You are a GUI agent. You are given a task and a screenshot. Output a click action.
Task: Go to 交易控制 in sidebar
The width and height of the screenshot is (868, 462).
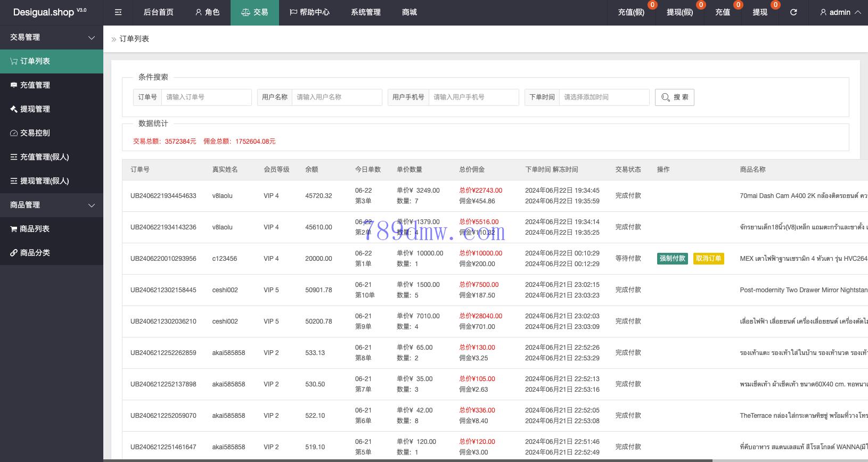tap(35, 133)
